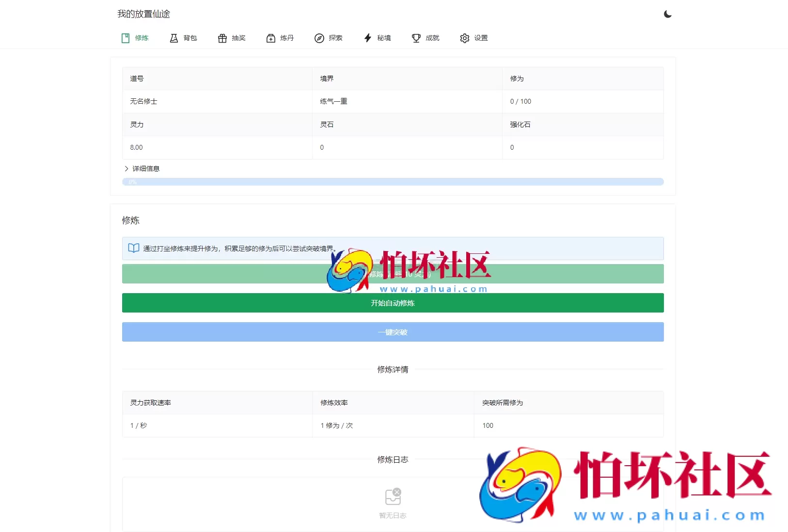Open the 成就 trophy icon
The image size is (788, 532).
click(x=416, y=38)
